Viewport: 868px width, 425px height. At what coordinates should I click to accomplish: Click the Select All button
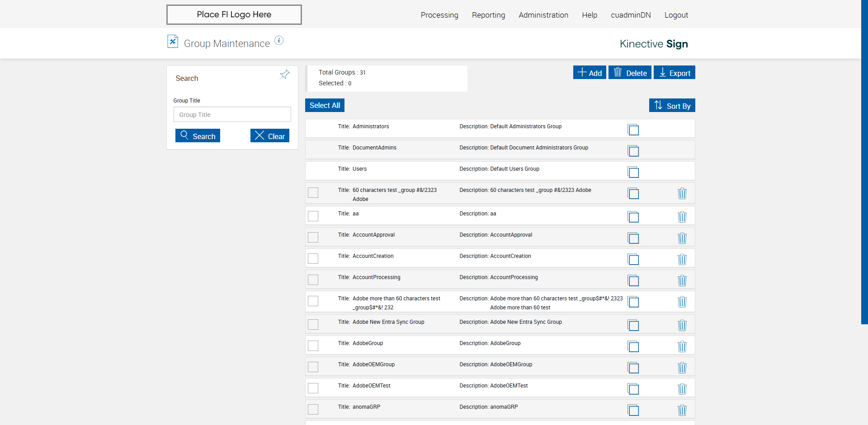(325, 105)
